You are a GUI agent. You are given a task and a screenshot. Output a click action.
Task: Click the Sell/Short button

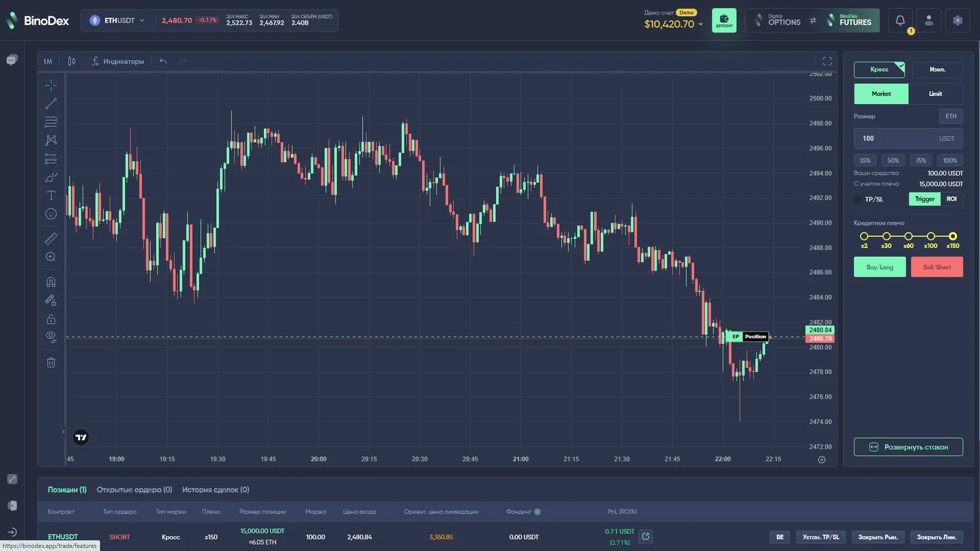[937, 267]
